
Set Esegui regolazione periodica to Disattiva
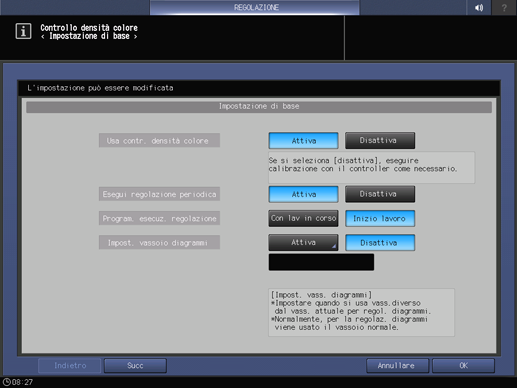(x=380, y=194)
